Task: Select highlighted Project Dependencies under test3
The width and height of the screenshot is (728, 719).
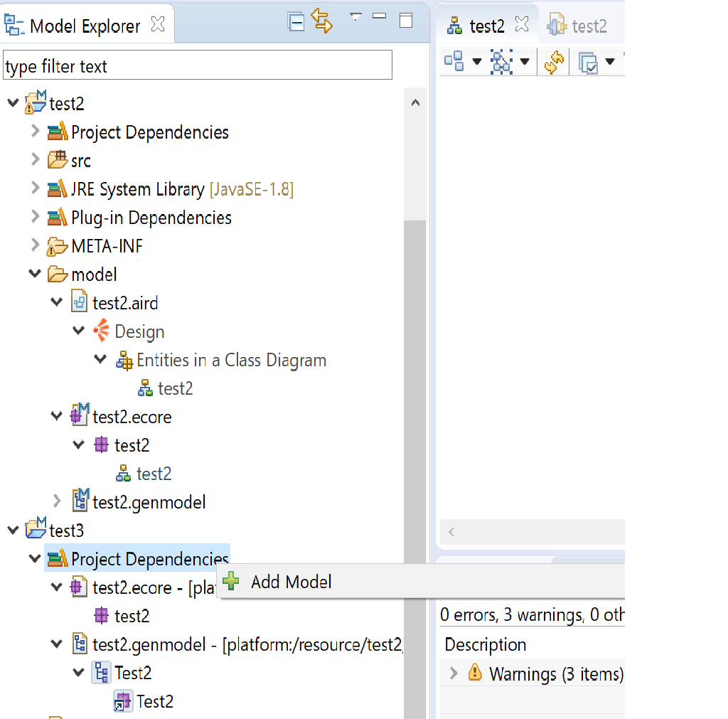Action: [x=150, y=559]
